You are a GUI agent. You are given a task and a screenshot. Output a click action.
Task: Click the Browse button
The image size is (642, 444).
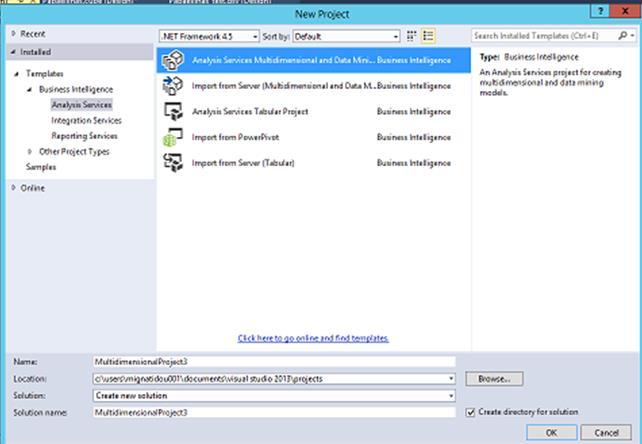[x=494, y=379]
